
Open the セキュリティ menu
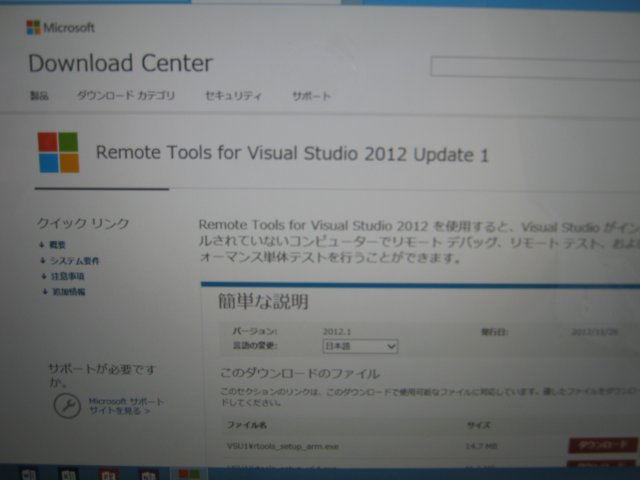coord(233,96)
